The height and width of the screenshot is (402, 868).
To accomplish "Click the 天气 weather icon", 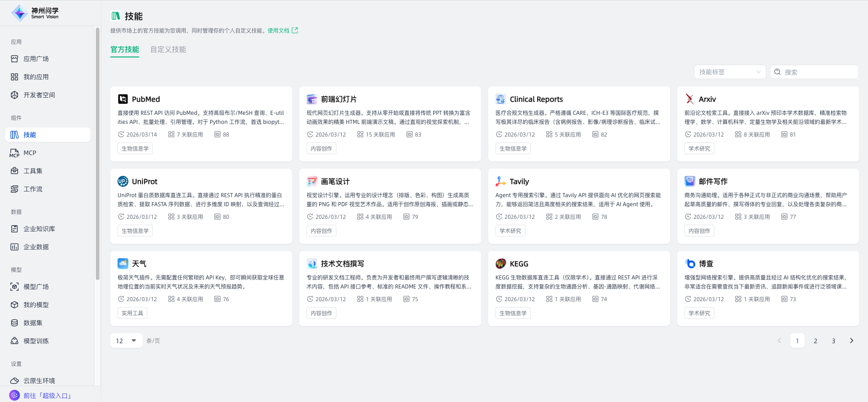I will (x=123, y=264).
